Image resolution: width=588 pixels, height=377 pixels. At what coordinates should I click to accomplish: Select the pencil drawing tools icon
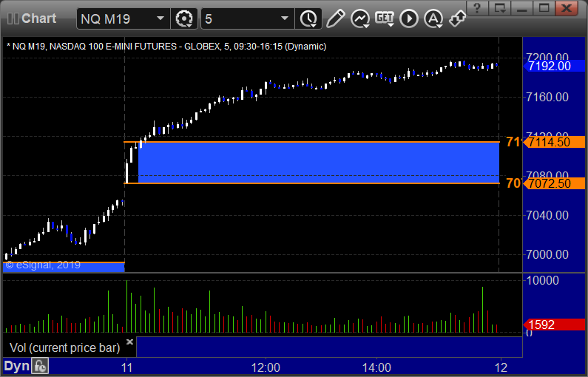coord(335,18)
